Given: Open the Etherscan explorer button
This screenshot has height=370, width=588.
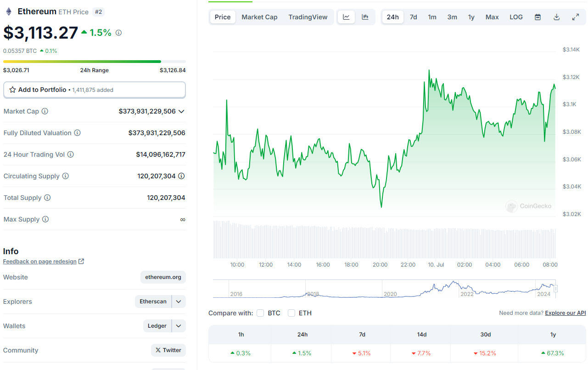Looking at the screenshot, I should click(x=153, y=302).
